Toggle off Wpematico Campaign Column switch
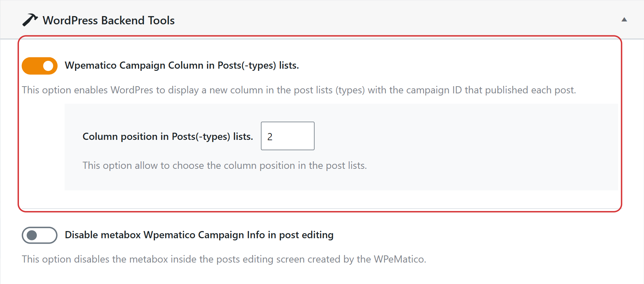The image size is (644, 284). click(x=40, y=66)
